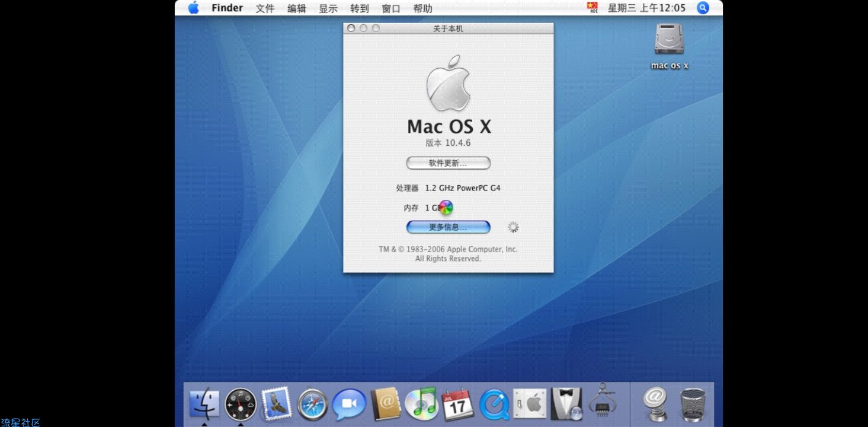Click the Mac OS X heading text
868x427 pixels.
[449, 126]
